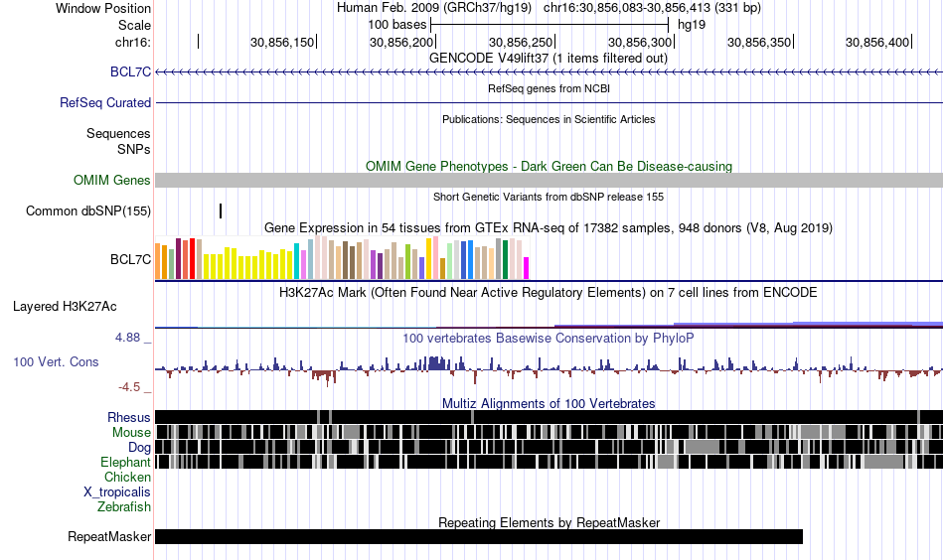Click the Gene Expression in 54 tissues title
The image size is (944, 560).
pos(549,228)
